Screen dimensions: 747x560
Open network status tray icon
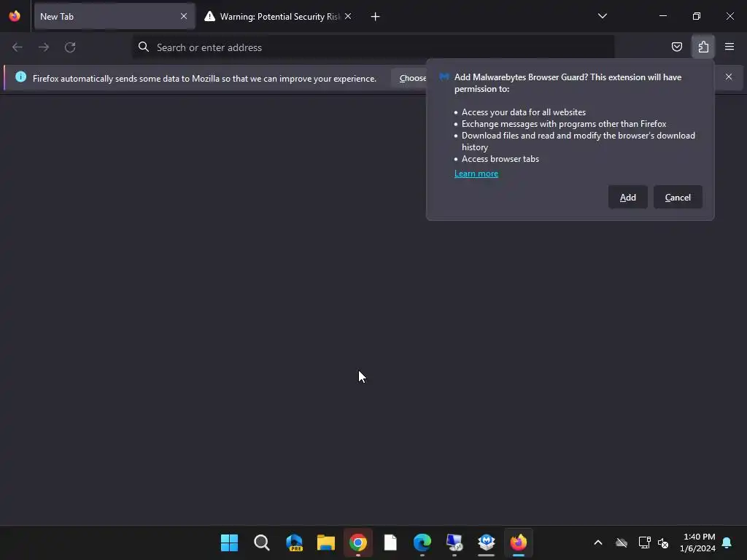point(644,542)
